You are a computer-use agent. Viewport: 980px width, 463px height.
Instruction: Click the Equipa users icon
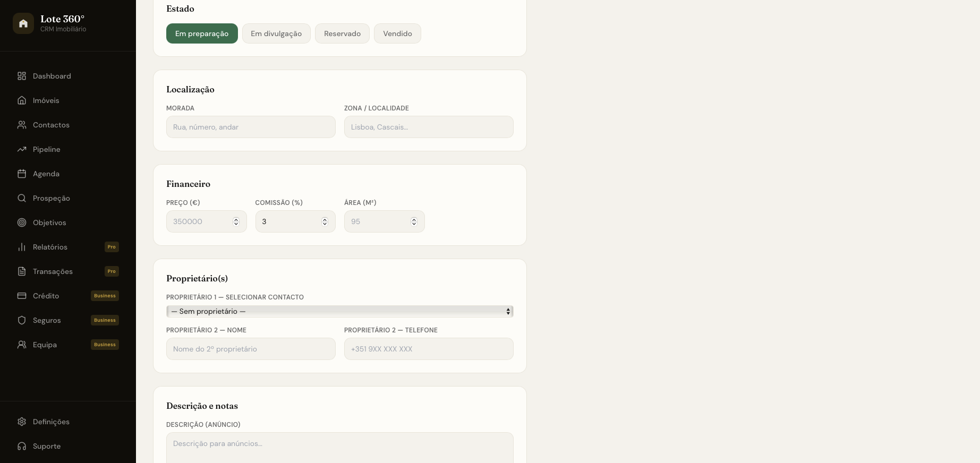(x=22, y=345)
